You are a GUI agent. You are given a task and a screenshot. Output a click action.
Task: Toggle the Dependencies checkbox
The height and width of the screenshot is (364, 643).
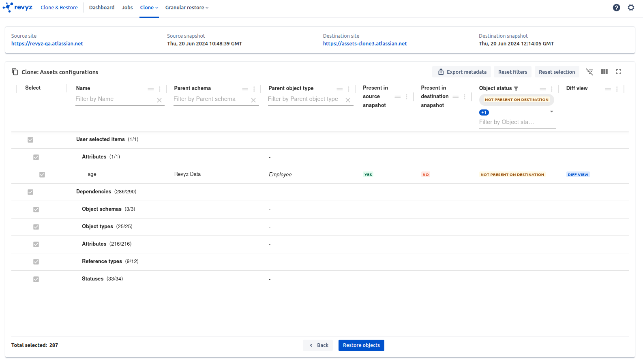coord(30,192)
